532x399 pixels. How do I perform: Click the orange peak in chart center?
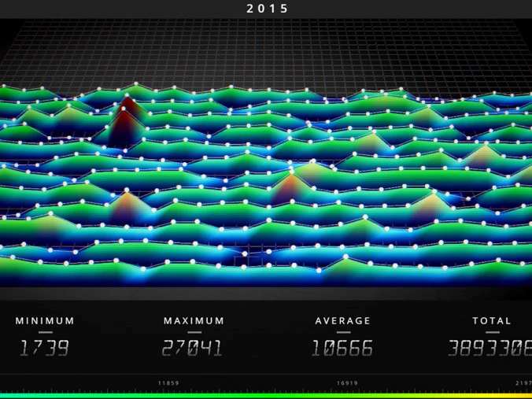click(x=290, y=187)
